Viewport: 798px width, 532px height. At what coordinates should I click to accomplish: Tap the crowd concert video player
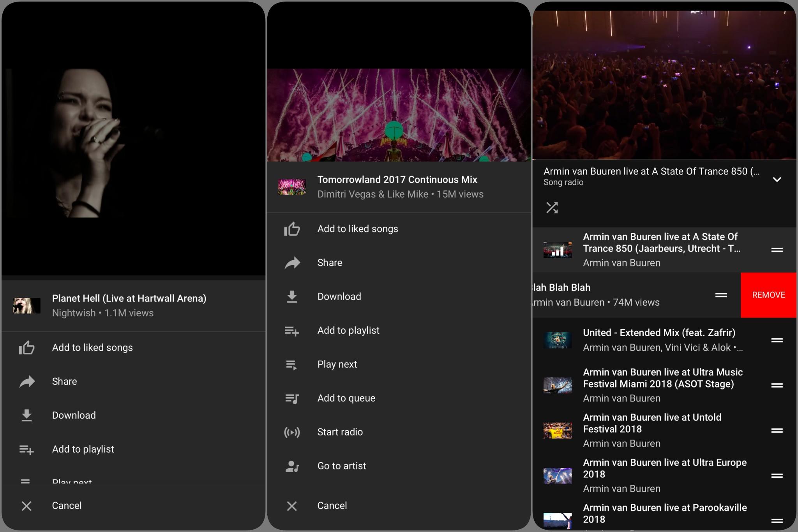coord(664,85)
